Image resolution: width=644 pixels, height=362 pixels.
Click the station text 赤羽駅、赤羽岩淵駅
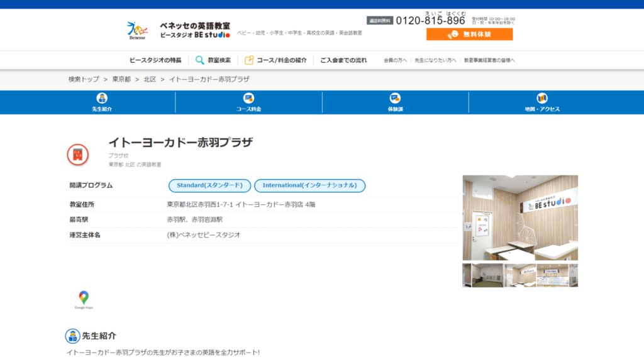(x=195, y=219)
